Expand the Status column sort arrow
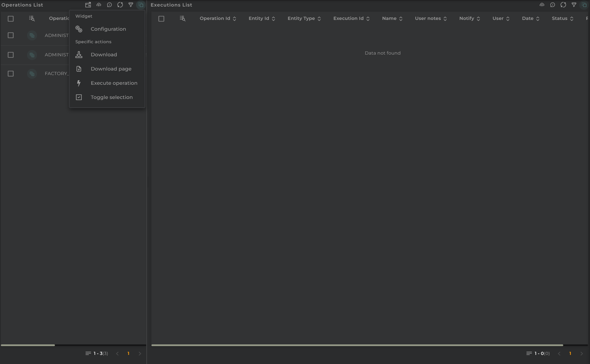 click(572, 18)
